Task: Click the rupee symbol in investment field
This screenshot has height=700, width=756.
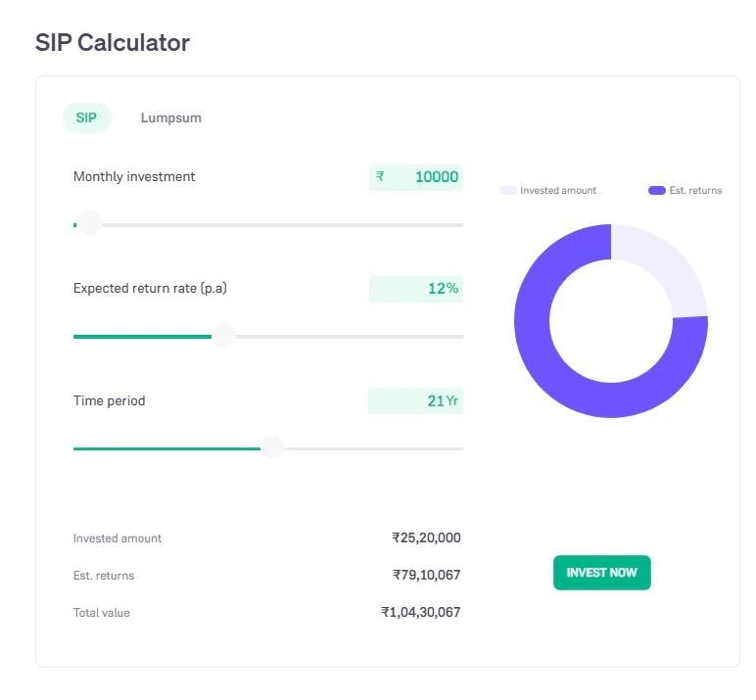Action: (x=380, y=176)
